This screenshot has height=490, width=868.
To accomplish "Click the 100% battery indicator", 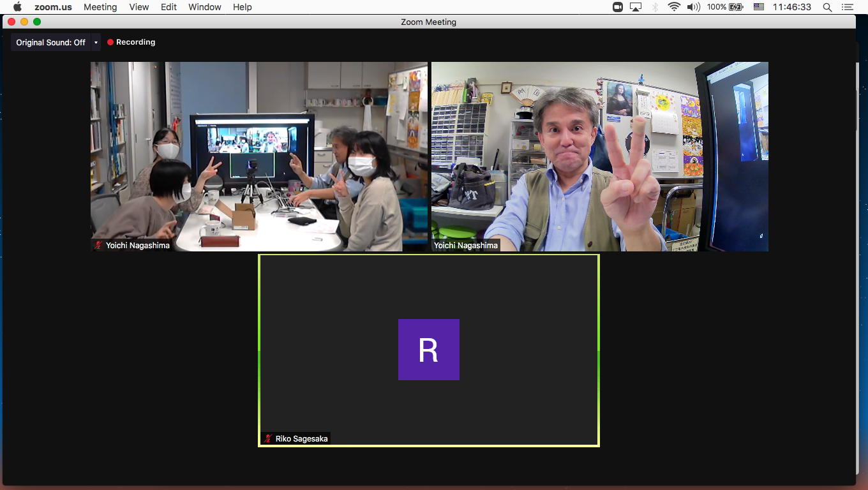I will pos(725,7).
